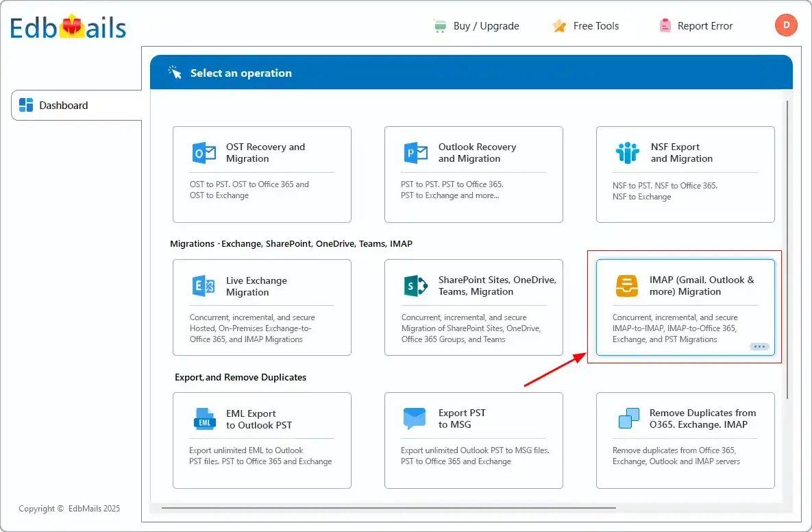Click the Dashboard grid icon

26,105
